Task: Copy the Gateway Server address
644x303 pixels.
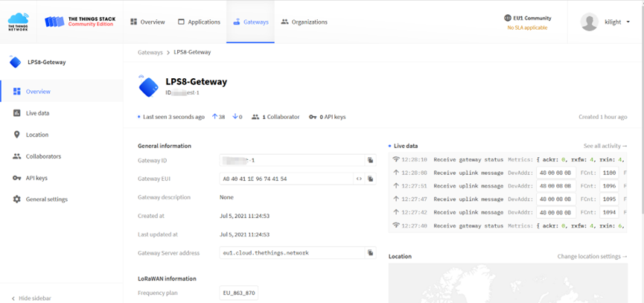Action: 371,253
